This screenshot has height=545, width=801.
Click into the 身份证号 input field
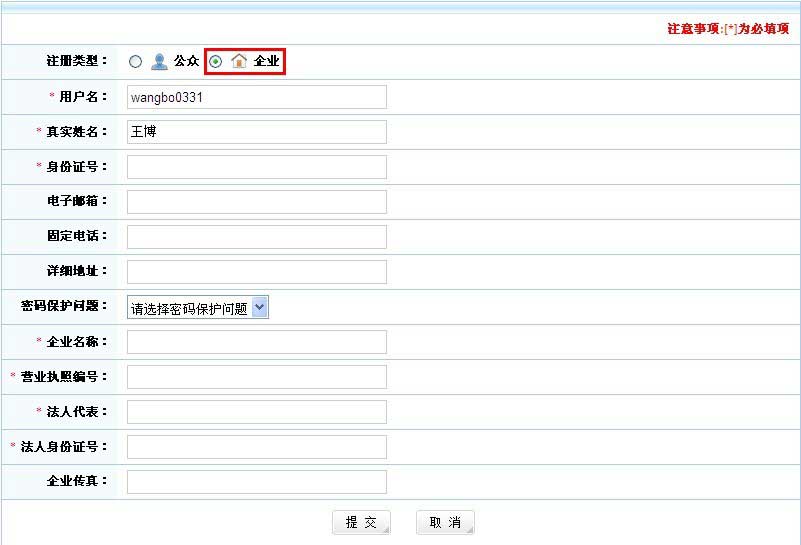[256, 167]
